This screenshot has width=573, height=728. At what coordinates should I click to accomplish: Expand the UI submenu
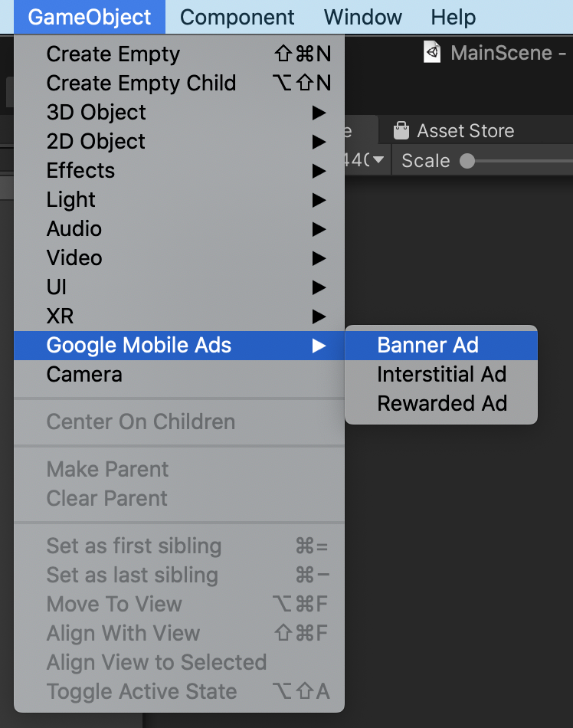pos(57,287)
